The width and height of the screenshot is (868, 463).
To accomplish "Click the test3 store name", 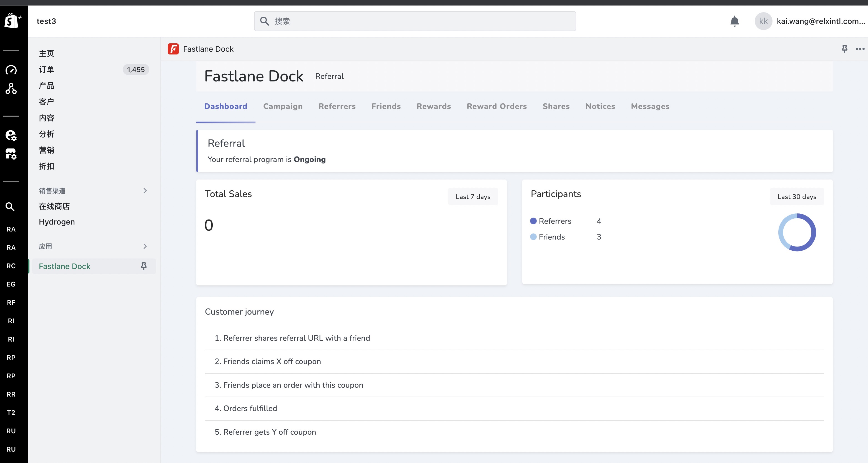I will [46, 21].
